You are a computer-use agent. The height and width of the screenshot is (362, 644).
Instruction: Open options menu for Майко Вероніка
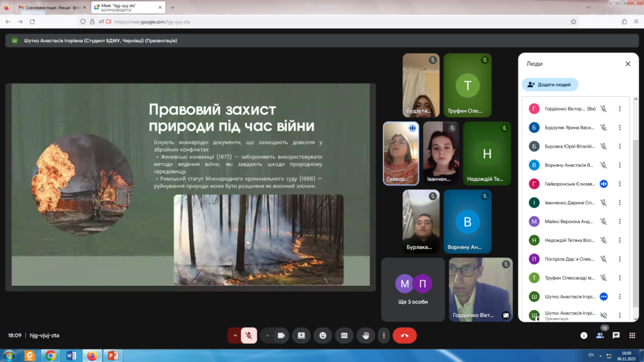click(x=619, y=221)
